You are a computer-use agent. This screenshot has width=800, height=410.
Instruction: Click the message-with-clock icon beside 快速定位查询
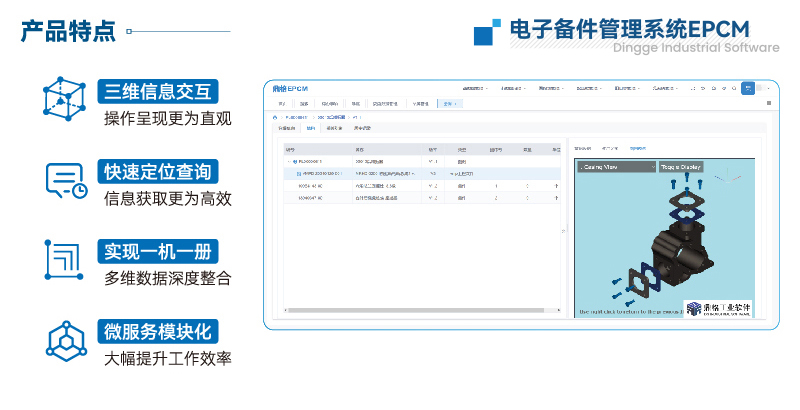(66, 181)
